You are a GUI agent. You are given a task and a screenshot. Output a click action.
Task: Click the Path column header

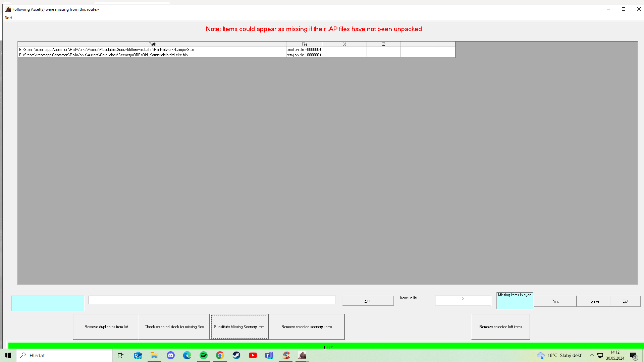(x=152, y=44)
